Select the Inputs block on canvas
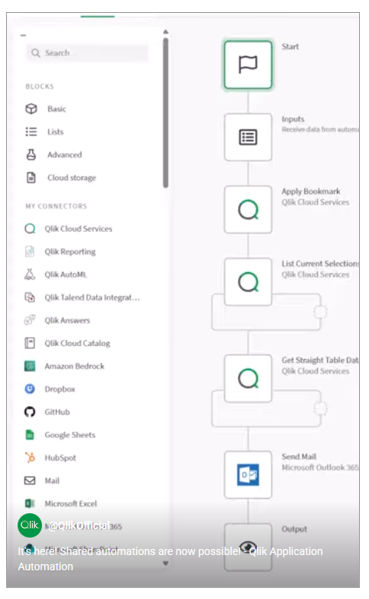Image resolution: width=369 pixels, height=599 pixels. 248,137
